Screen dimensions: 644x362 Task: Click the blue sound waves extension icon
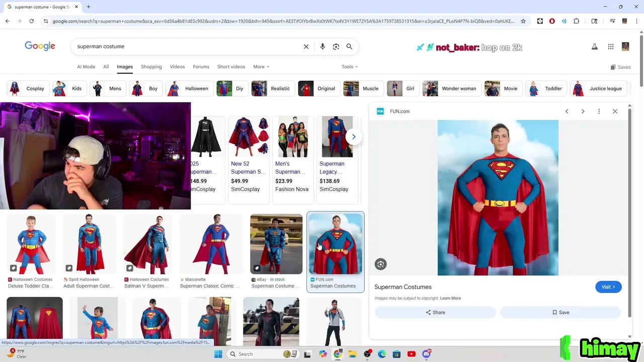pyautogui.click(x=564, y=21)
